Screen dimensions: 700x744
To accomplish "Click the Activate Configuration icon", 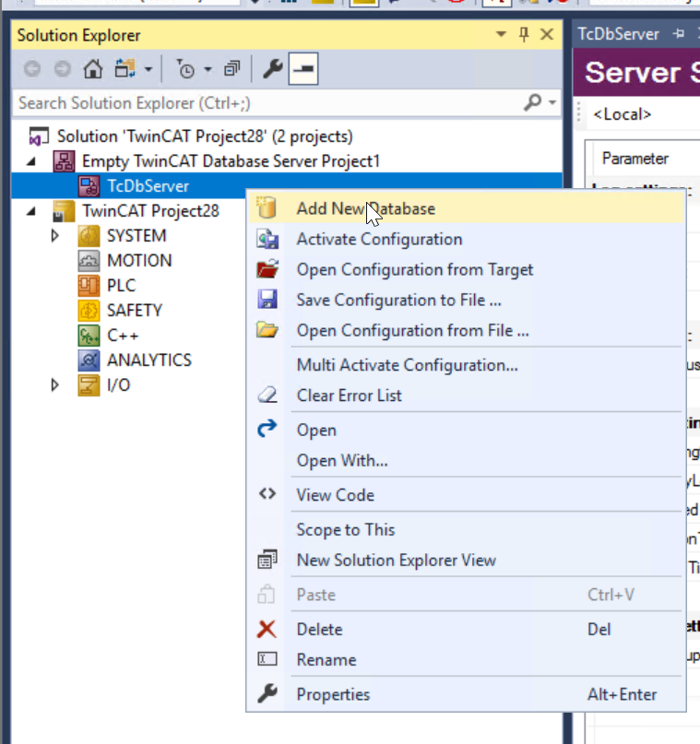I will (267, 239).
